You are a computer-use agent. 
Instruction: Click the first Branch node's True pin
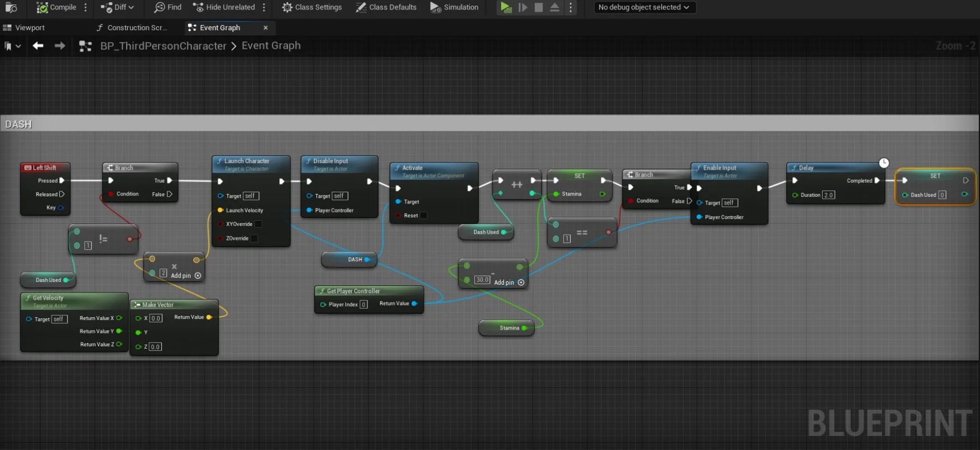[169, 180]
